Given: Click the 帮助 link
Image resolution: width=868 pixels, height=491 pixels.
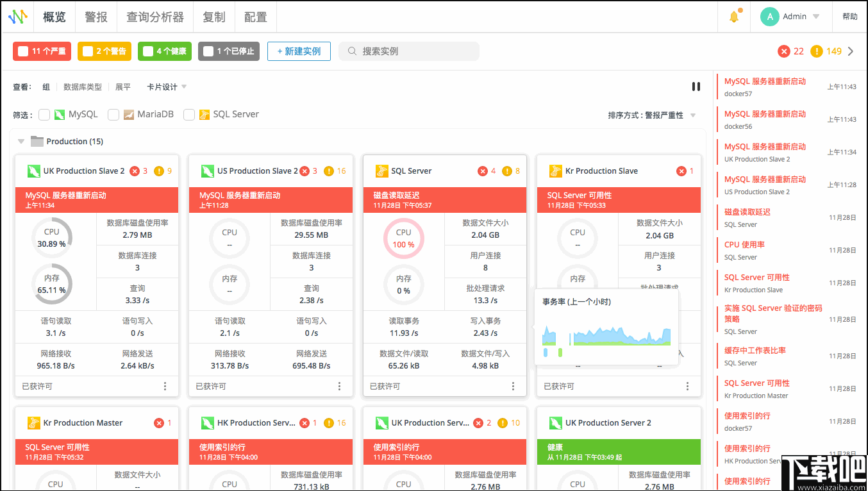Looking at the screenshot, I should click(849, 17).
